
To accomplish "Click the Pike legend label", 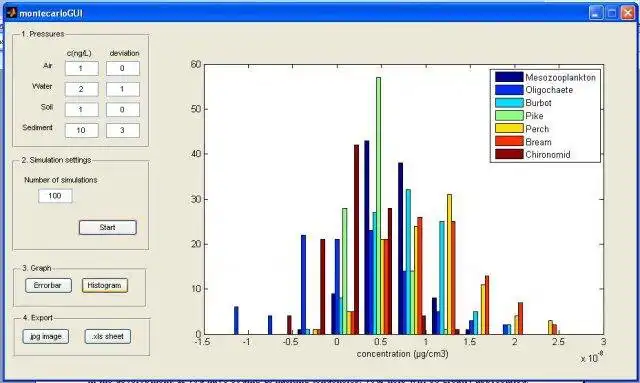I will coord(534,116).
